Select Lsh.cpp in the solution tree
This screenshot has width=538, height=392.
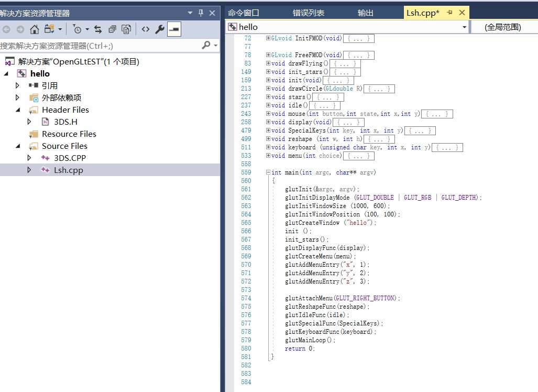[x=68, y=170]
